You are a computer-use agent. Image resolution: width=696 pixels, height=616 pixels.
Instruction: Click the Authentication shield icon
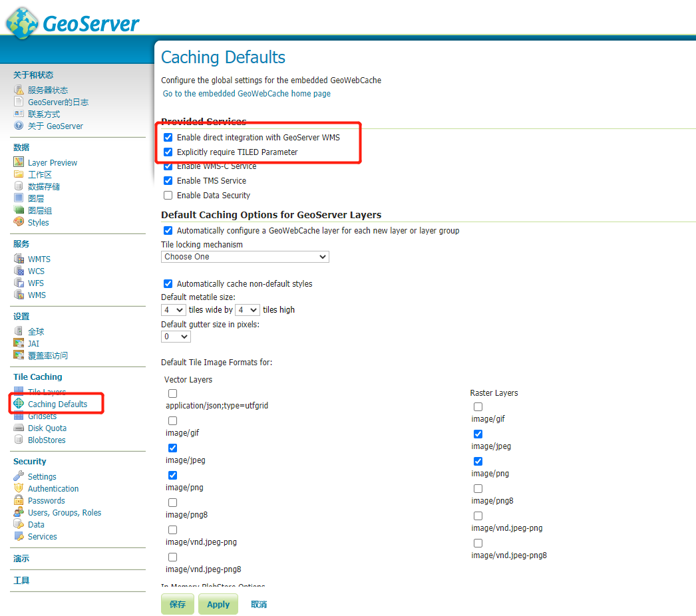tap(19, 488)
